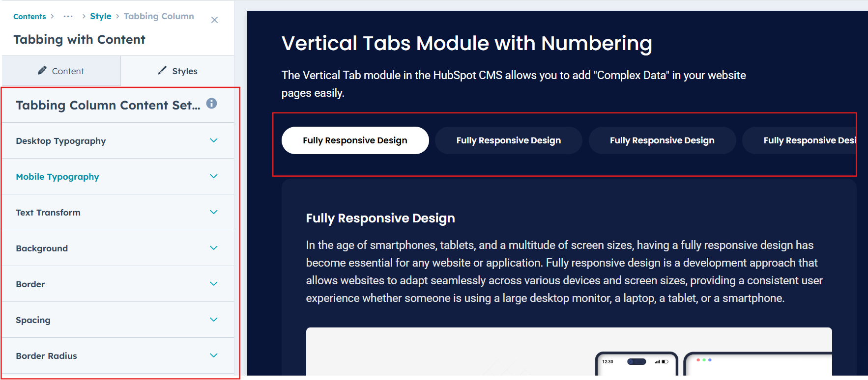Open the Background settings chevron
This screenshot has width=868, height=380.
(214, 248)
